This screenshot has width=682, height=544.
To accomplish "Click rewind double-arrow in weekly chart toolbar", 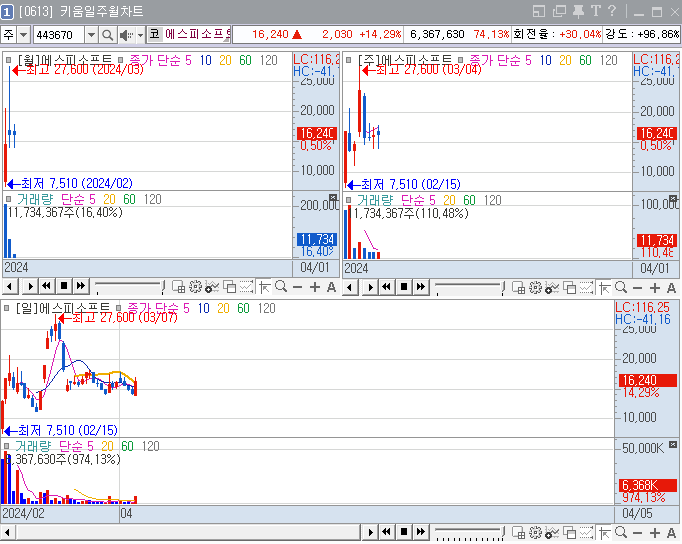I will pyautogui.click(x=386, y=287).
